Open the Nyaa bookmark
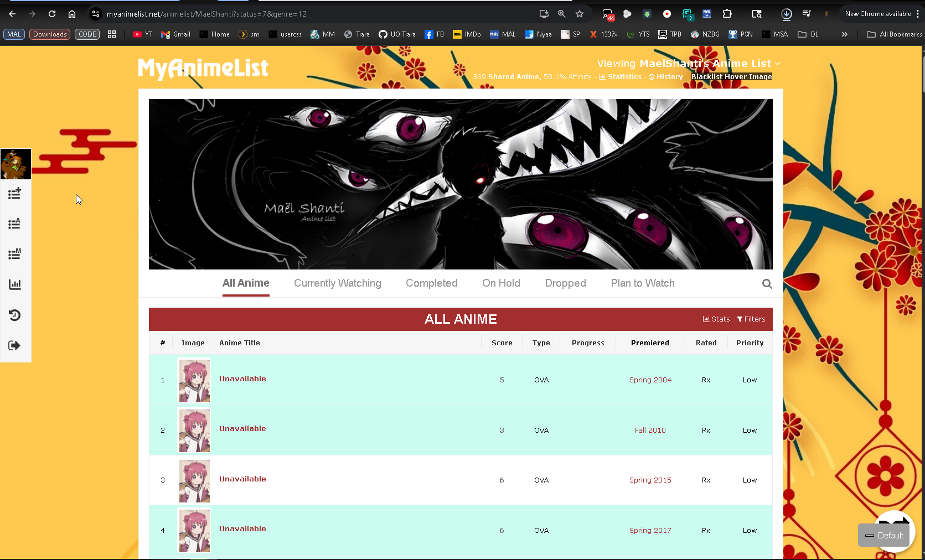Screen dimensions: 925x560 [538, 34]
